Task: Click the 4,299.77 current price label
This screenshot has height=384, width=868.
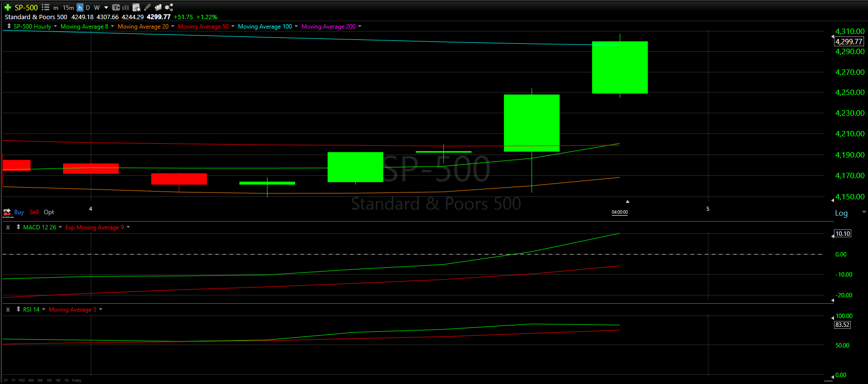Action: click(849, 42)
